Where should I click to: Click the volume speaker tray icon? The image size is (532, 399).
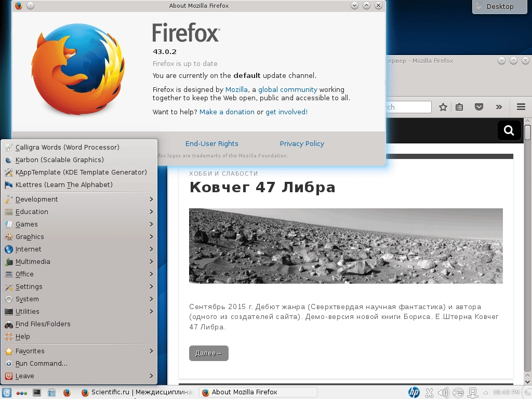pos(443,393)
